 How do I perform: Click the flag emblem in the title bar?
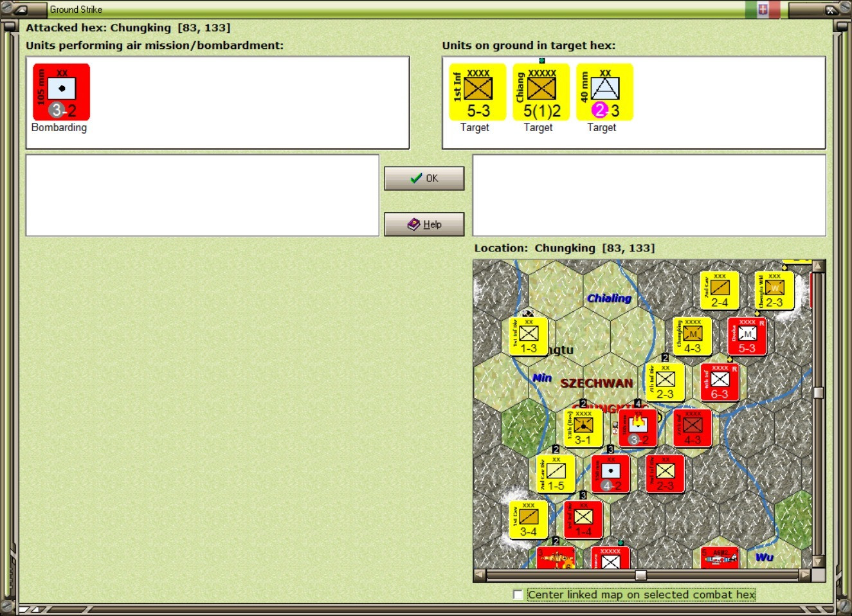(x=763, y=9)
